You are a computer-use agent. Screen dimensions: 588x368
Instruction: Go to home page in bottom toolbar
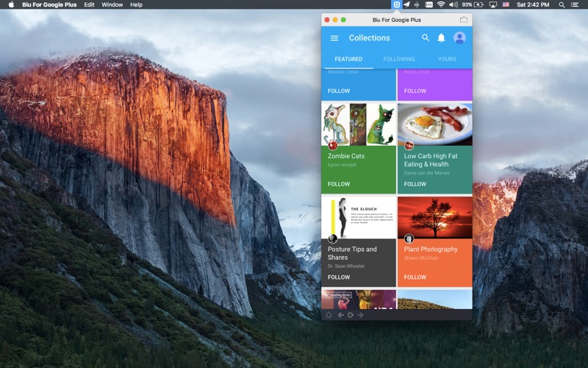[x=329, y=315]
